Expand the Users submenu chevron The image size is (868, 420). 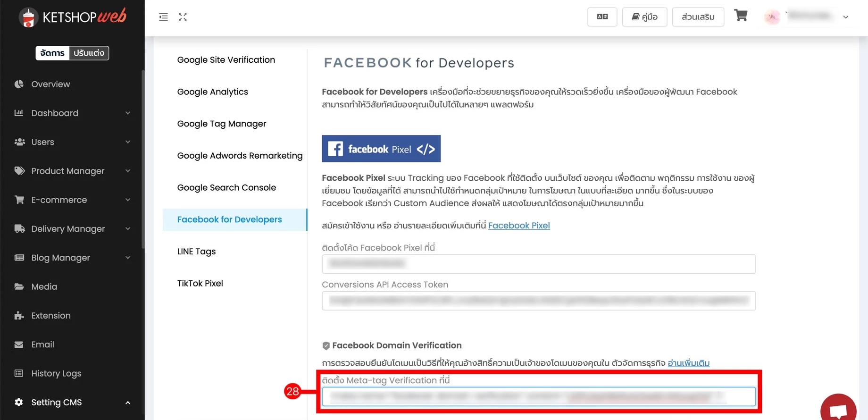pyautogui.click(x=128, y=142)
